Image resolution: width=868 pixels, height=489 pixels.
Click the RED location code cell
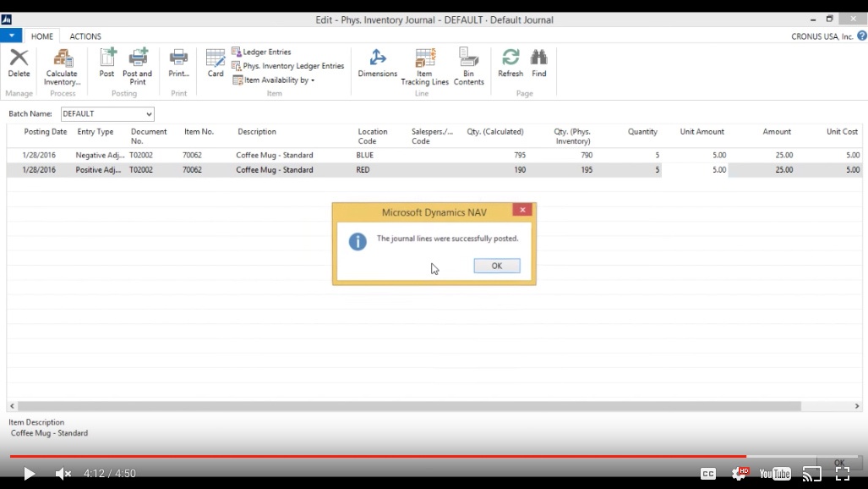(363, 170)
